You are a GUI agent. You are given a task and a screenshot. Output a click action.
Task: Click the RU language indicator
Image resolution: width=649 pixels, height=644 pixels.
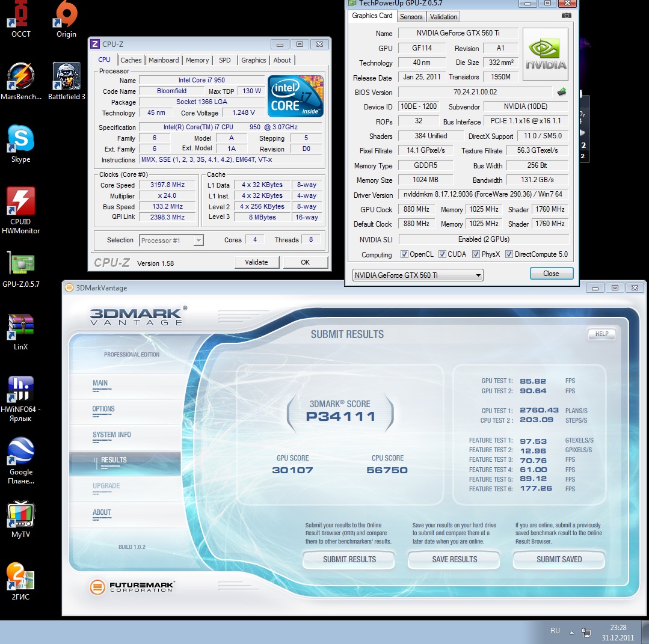click(555, 631)
